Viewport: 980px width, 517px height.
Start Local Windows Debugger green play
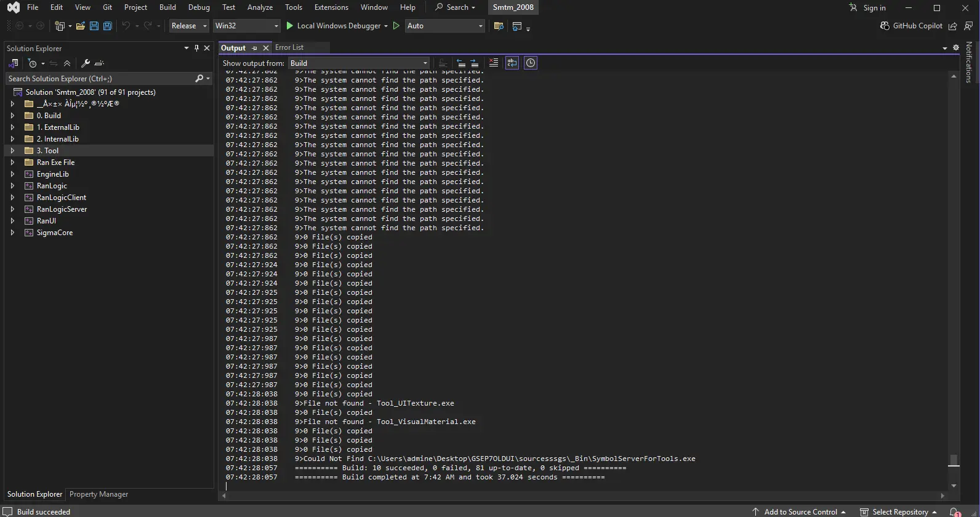tap(290, 26)
